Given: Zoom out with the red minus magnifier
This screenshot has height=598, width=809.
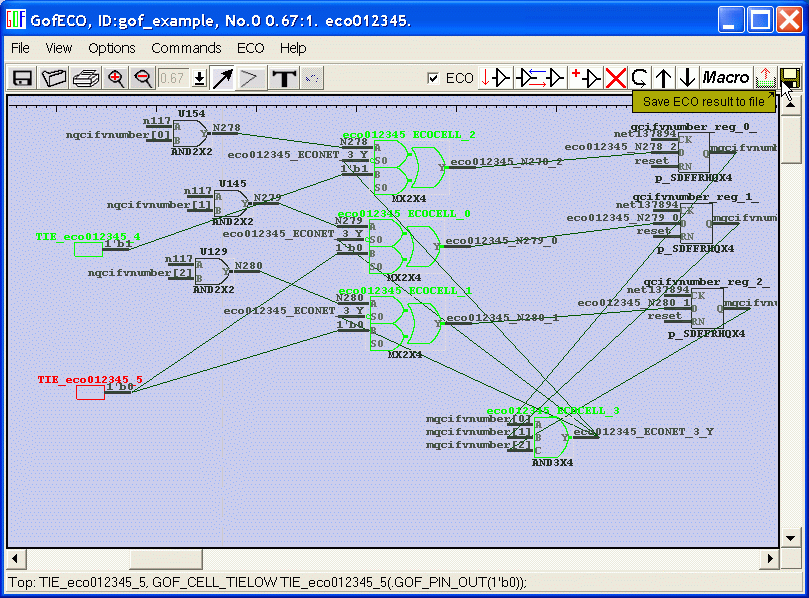Looking at the screenshot, I should [143, 78].
